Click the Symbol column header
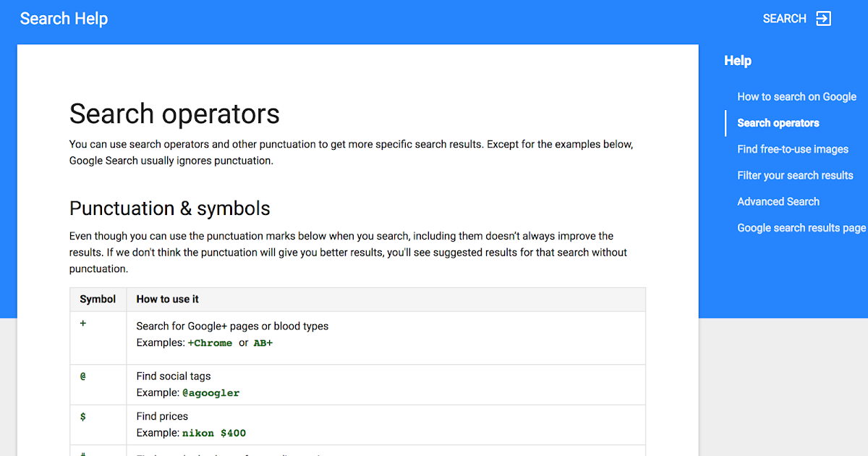 pyautogui.click(x=98, y=299)
